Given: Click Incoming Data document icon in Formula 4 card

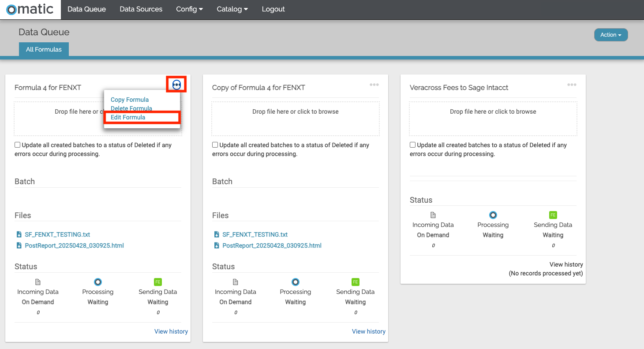Looking at the screenshot, I should pyautogui.click(x=37, y=282).
